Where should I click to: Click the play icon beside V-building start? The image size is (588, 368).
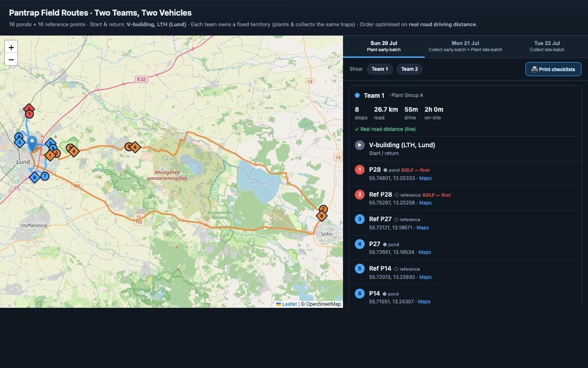[x=360, y=145]
